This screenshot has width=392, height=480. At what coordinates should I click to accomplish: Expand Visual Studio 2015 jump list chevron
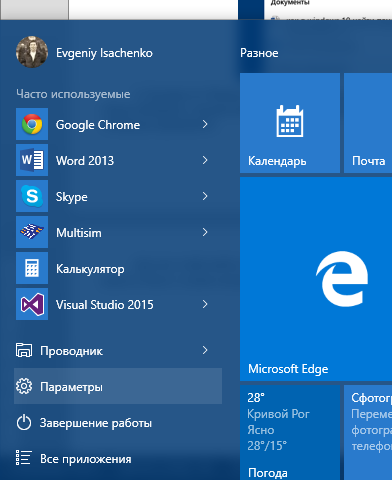point(205,304)
